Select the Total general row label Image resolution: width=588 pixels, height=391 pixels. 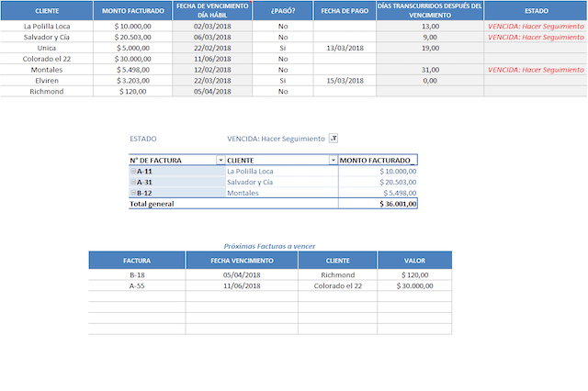tap(152, 204)
